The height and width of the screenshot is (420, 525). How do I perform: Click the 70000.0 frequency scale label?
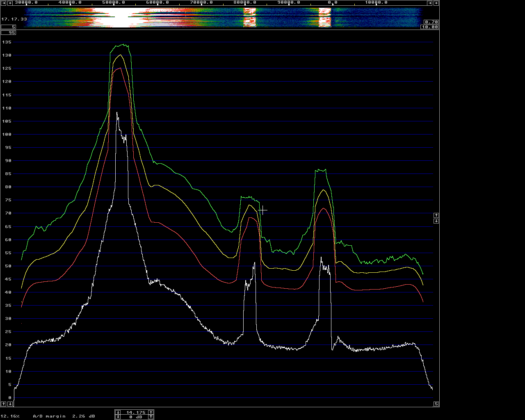[201, 2]
